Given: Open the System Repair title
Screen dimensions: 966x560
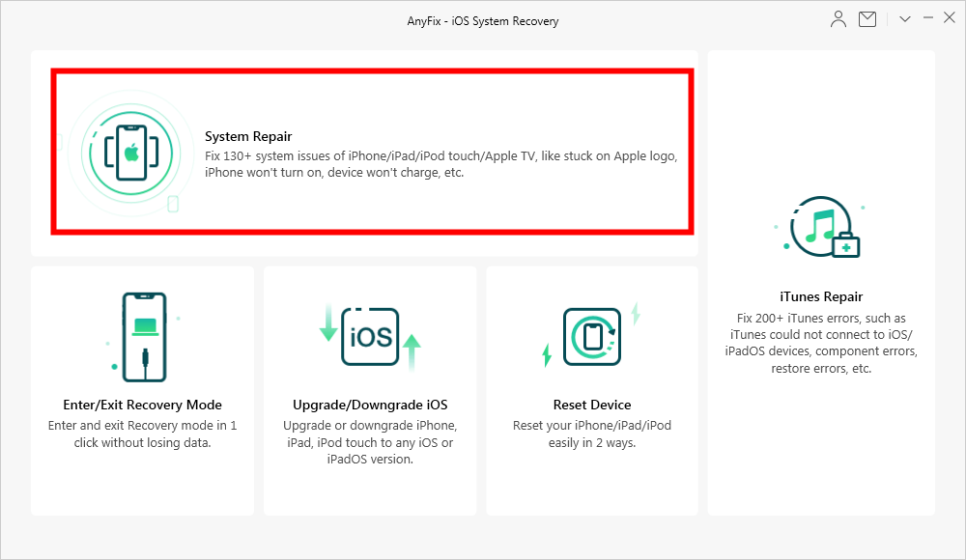Looking at the screenshot, I should [x=248, y=137].
